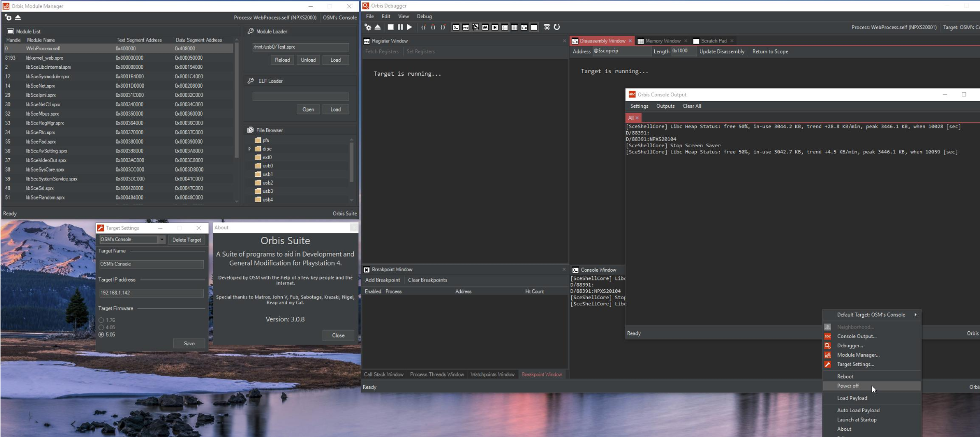Image resolution: width=980 pixels, height=437 pixels.
Task: Select the 5.05 firmware radio button
Action: tap(101, 335)
